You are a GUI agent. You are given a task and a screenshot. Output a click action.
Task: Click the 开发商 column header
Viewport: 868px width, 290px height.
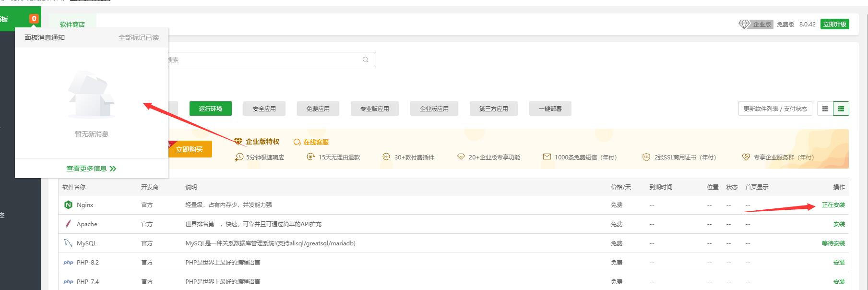[x=150, y=187]
